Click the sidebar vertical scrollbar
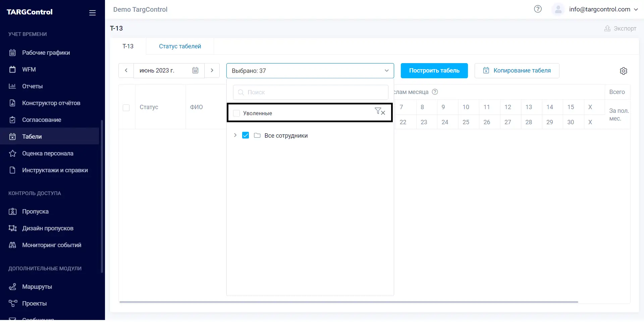 pos(102,196)
